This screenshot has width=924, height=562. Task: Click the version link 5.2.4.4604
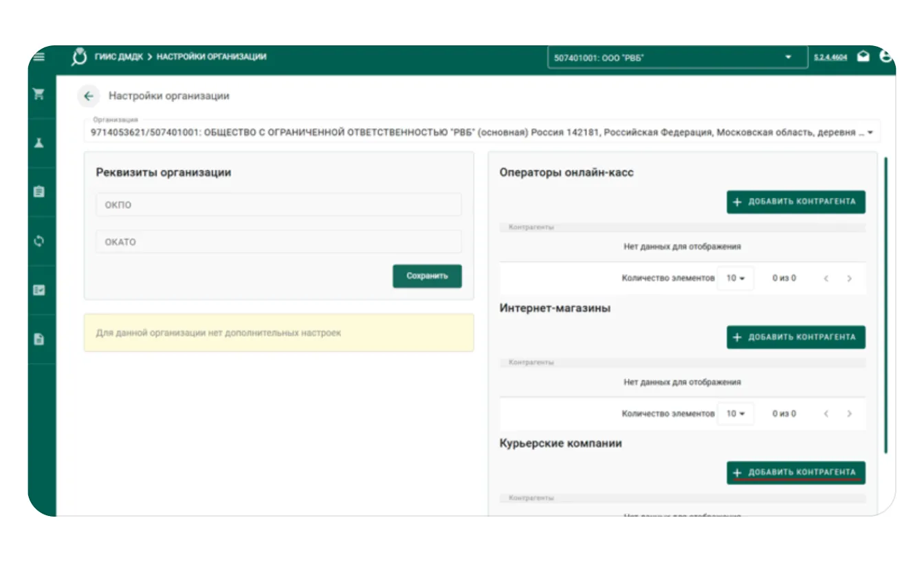(x=830, y=58)
